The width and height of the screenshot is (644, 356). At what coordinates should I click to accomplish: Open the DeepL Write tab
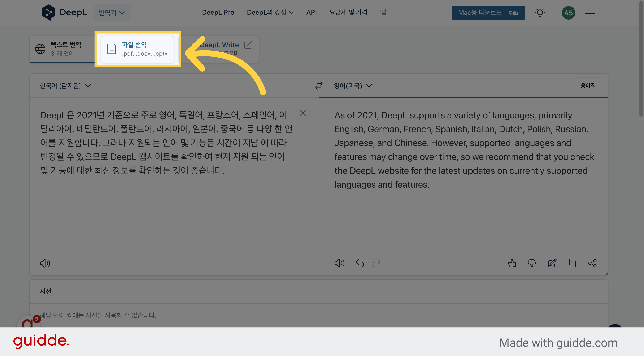(x=219, y=45)
